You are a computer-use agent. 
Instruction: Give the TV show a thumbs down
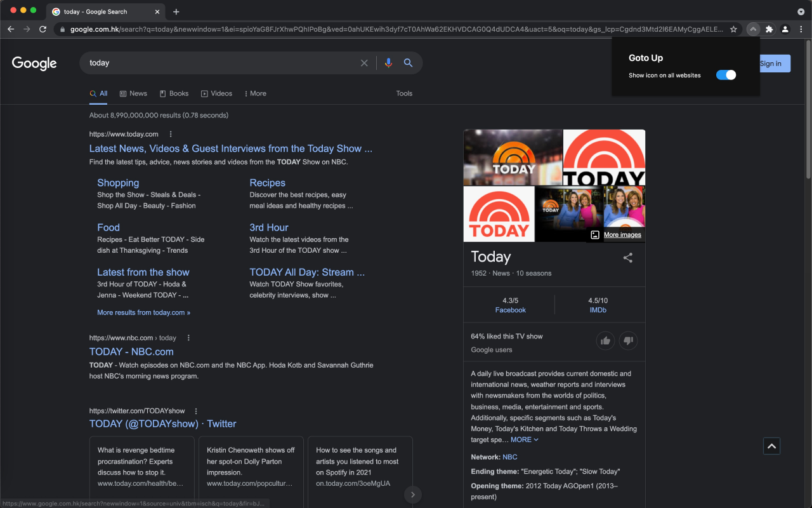(x=628, y=340)
